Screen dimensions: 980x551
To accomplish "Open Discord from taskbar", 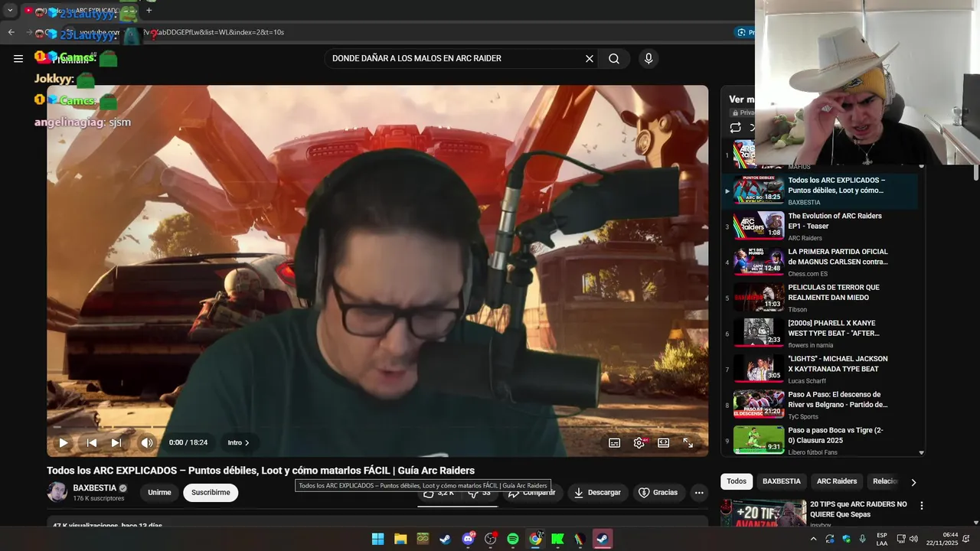I will [x=468, y=539].
